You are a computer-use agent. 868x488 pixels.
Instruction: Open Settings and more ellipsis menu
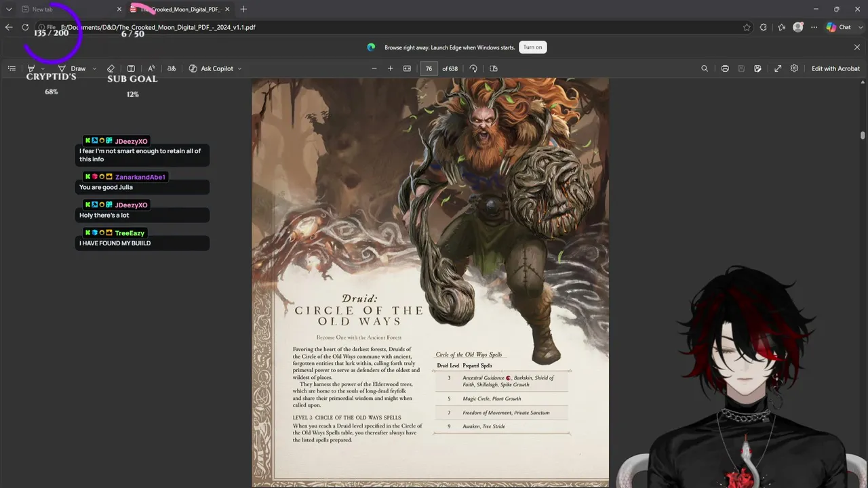pyautogui.click(x=814, y=27)
